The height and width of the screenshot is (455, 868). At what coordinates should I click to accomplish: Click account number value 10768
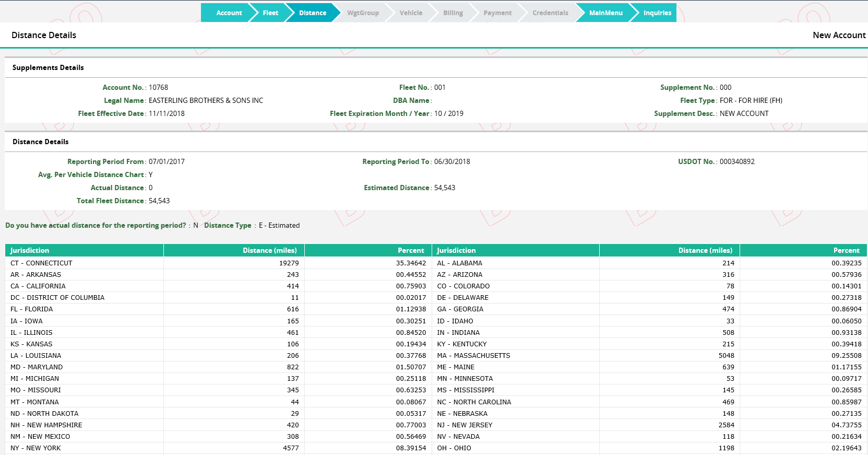tap(158, 87)
